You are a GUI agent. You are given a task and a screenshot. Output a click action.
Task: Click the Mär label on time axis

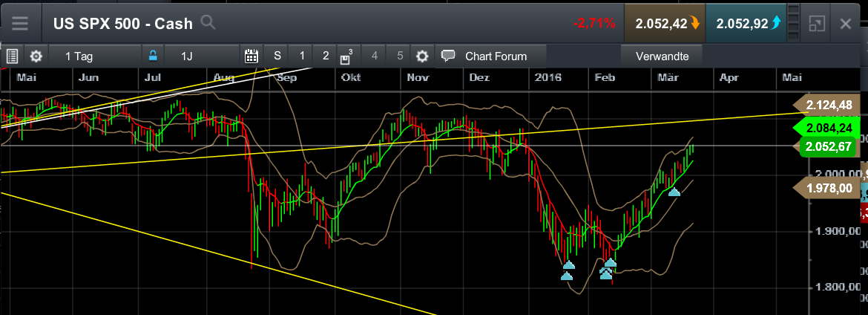coord(668,78)
